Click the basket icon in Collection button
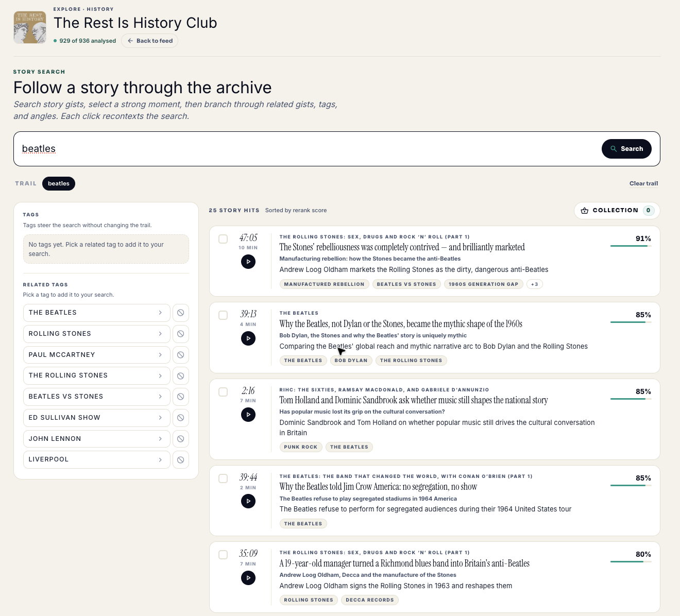Screen dimensions: 680x616 (584, 211)
